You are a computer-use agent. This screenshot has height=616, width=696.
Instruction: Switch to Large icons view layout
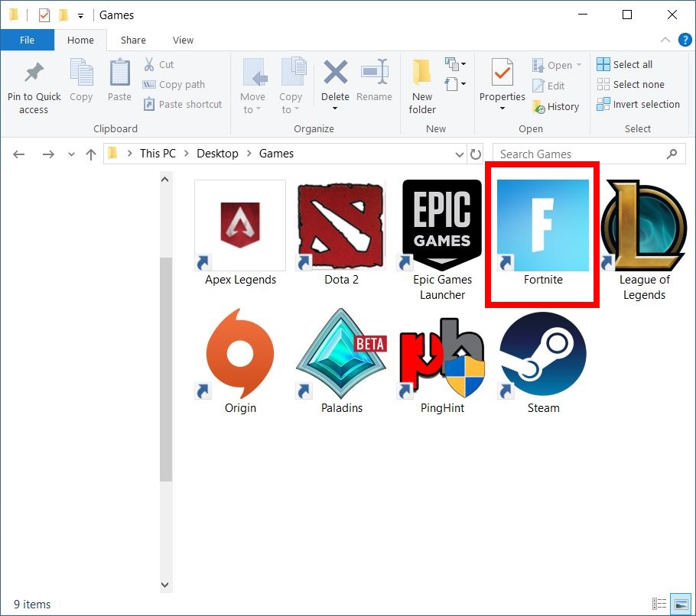tap(680, 604)
